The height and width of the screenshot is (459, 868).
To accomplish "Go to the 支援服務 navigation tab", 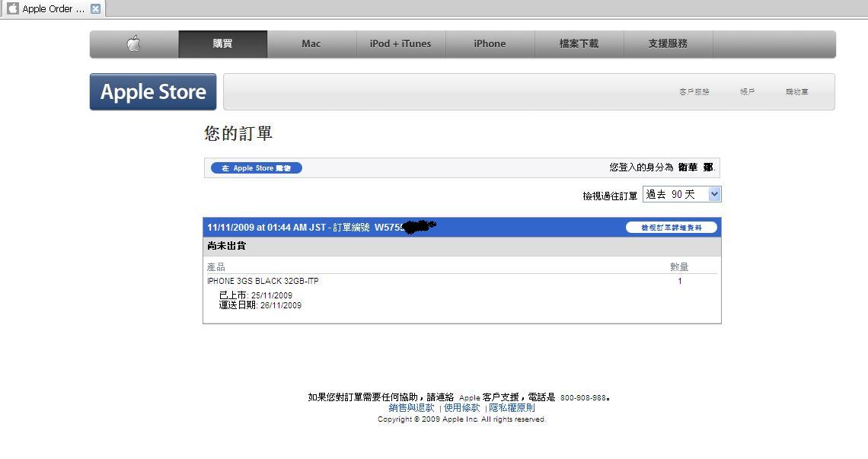I will pos(669,43).
